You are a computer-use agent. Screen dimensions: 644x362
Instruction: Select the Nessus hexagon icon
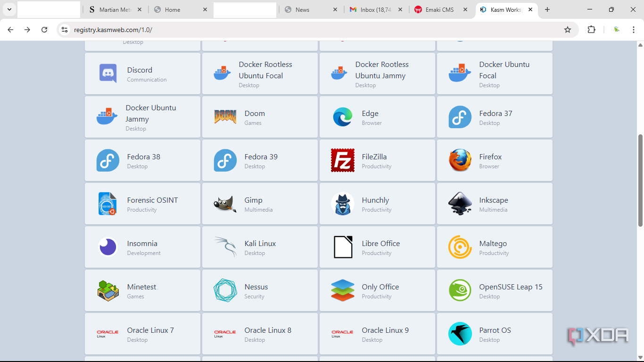(x=225, y=290)
